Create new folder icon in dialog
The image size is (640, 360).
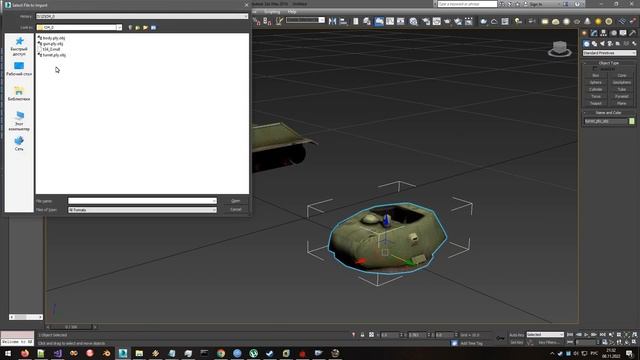coord(145,27)
